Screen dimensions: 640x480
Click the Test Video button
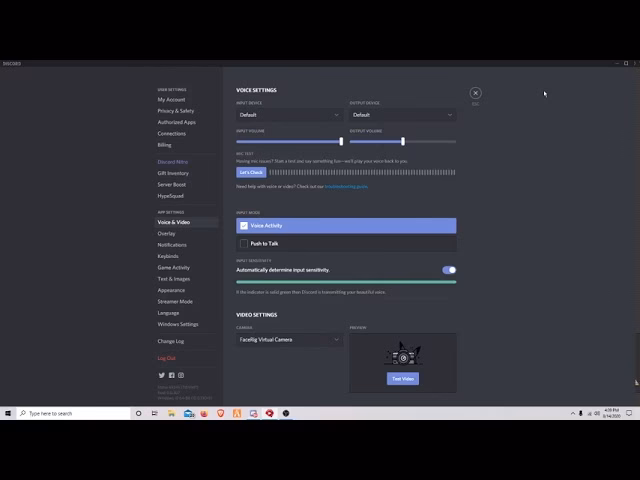tap(403, 379)
